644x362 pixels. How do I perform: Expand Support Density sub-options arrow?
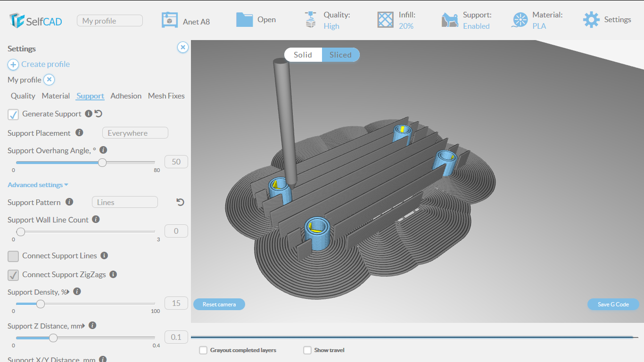(x=67, y=292)
